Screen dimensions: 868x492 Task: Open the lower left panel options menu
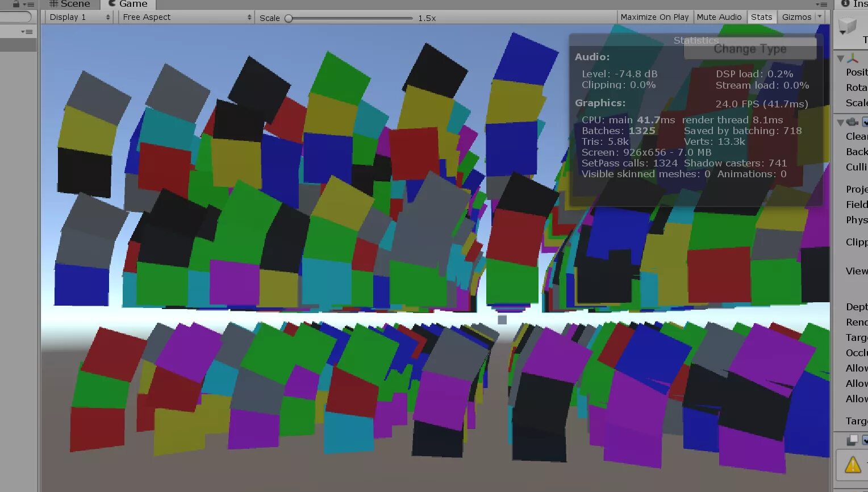[x=27, y=32]
